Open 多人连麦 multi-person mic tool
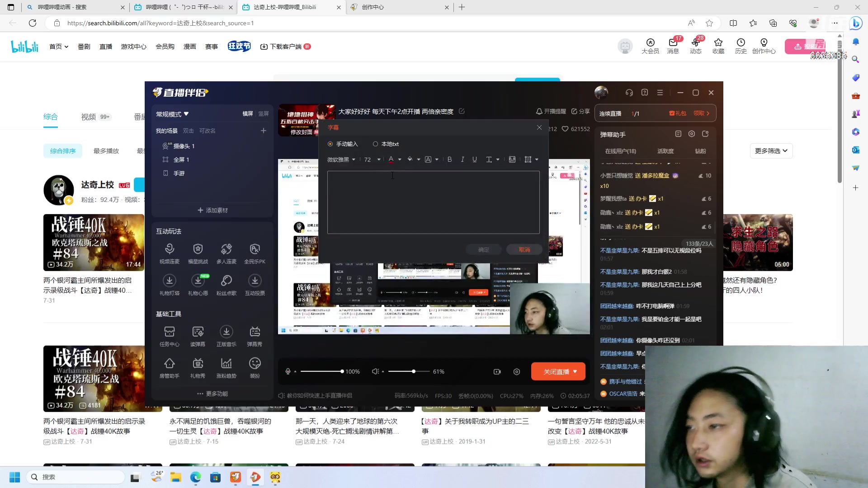This screenshot has height=488, width=868. point(226,253)
